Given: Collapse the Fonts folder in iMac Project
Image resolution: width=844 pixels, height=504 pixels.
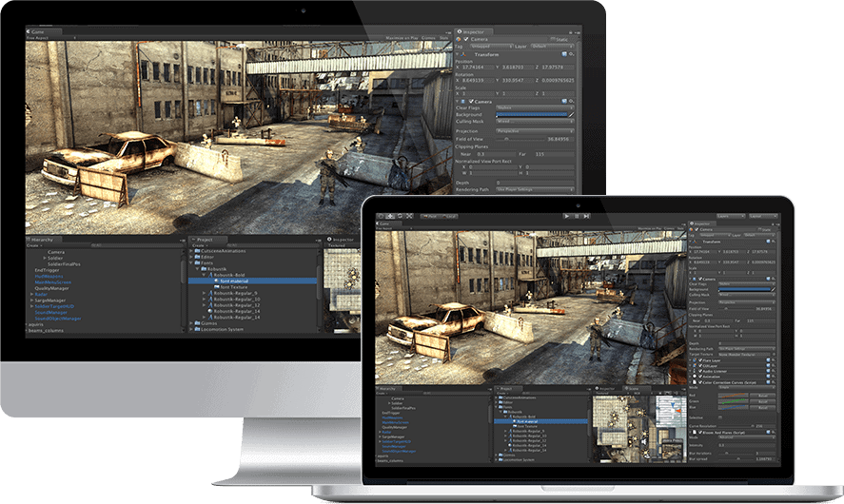Looking at the screenshot, I should [x=191, y=262].
